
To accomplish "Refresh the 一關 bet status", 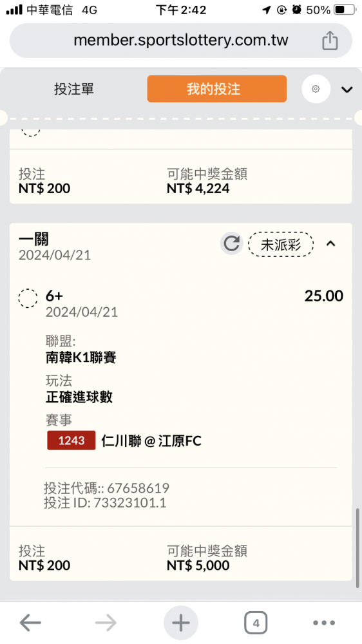I will point(232,243).
